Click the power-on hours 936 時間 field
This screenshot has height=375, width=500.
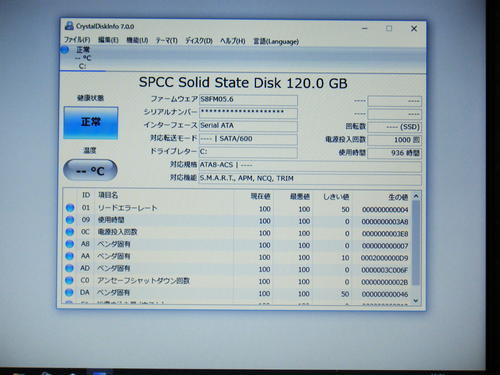tap(394, 153)
